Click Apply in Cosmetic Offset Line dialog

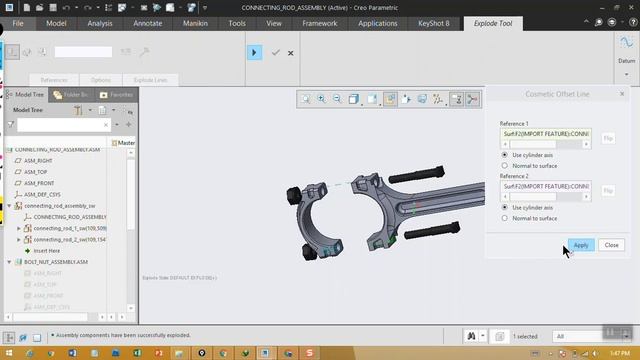pos(581,245)
